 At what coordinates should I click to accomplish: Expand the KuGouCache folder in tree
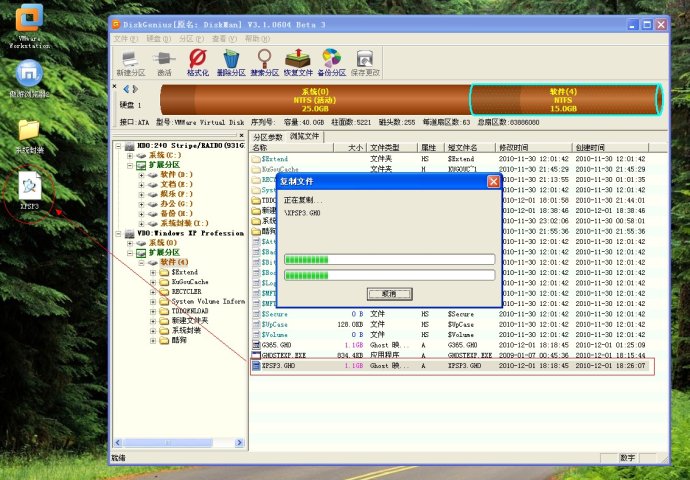click(x=153, y=282)
